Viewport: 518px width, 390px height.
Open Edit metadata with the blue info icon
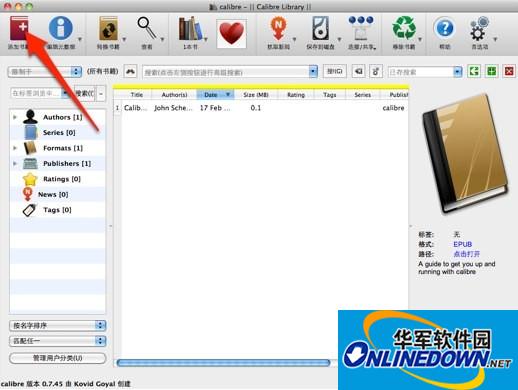pos(61,29)
